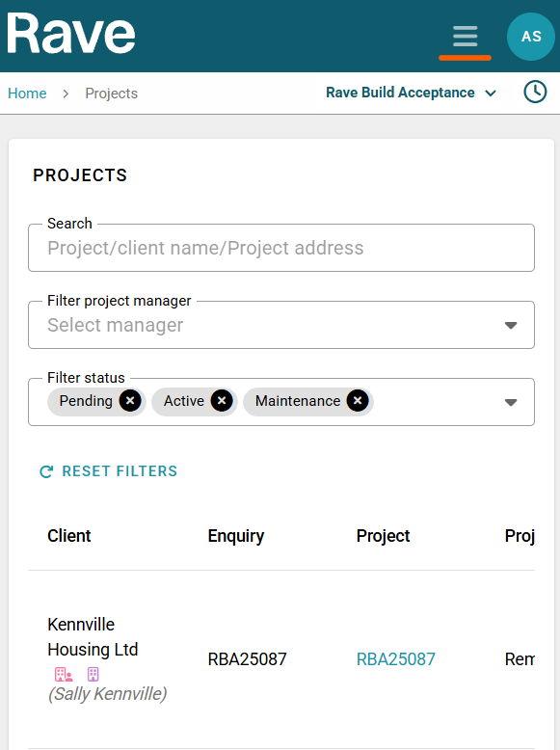The image size is (560, 750).
Task: Go to Home breadcrumb
Action: pos(27,94)
